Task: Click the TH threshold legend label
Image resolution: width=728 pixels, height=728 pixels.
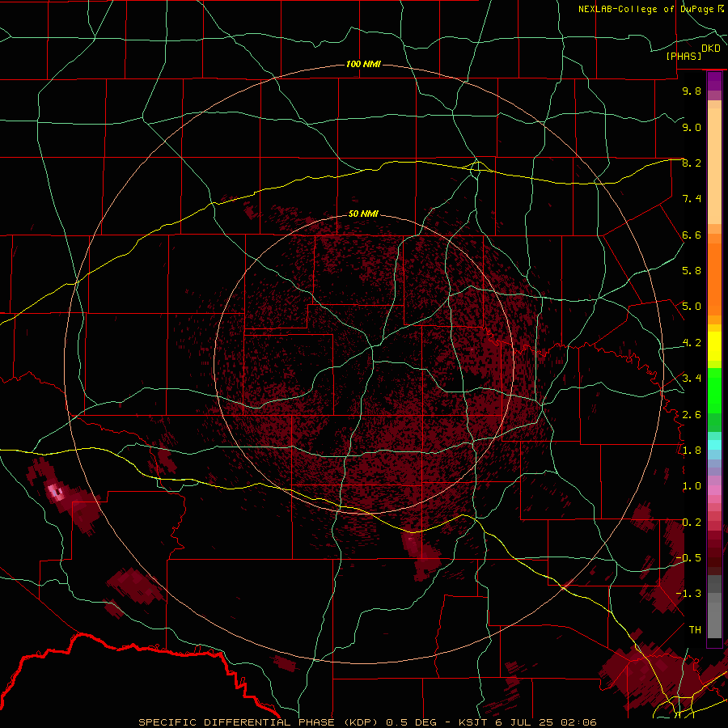Action: (x=695, y=630)
